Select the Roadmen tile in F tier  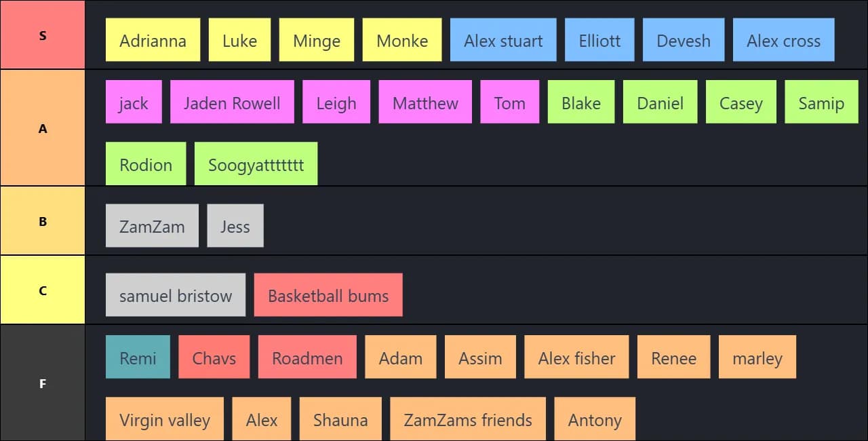click(307, 357)
